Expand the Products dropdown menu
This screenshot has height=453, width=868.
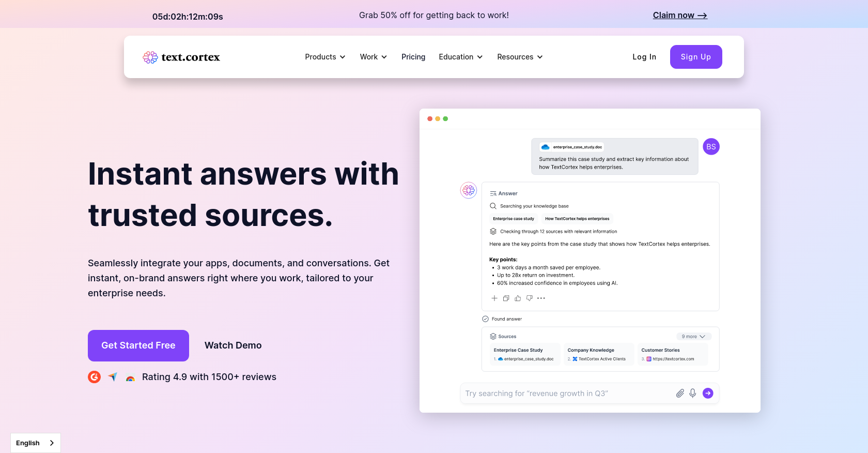(325, 57)
